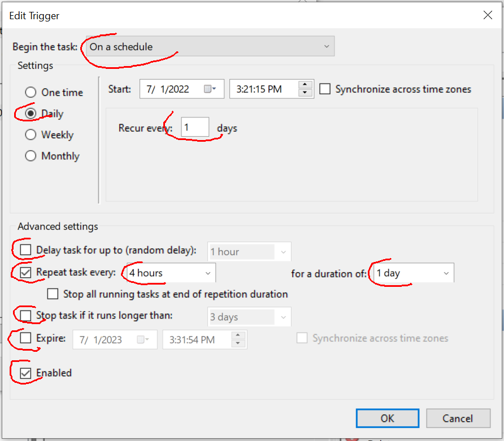Select the Daily radio button
Viewport: 504px width, 441px height.
click(x=31, y=113)
